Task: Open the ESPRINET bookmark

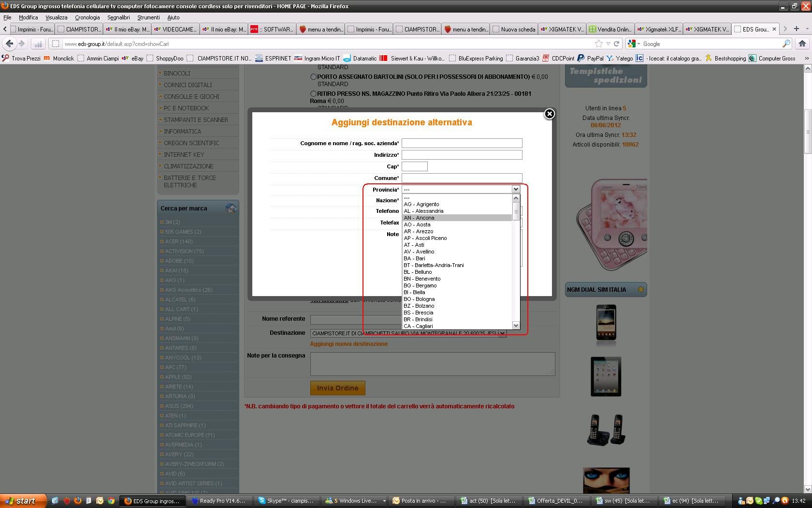Action: click(273, 58)
